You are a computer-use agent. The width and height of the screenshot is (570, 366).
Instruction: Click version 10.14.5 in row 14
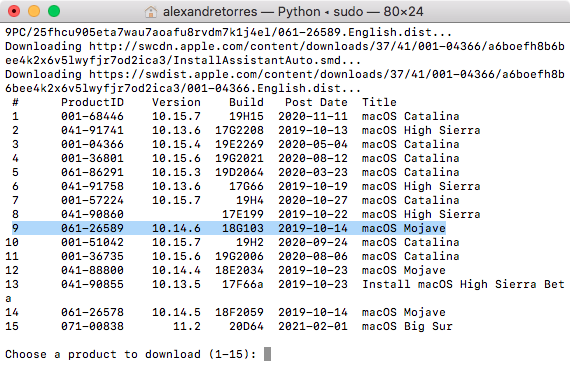(176, 312)
